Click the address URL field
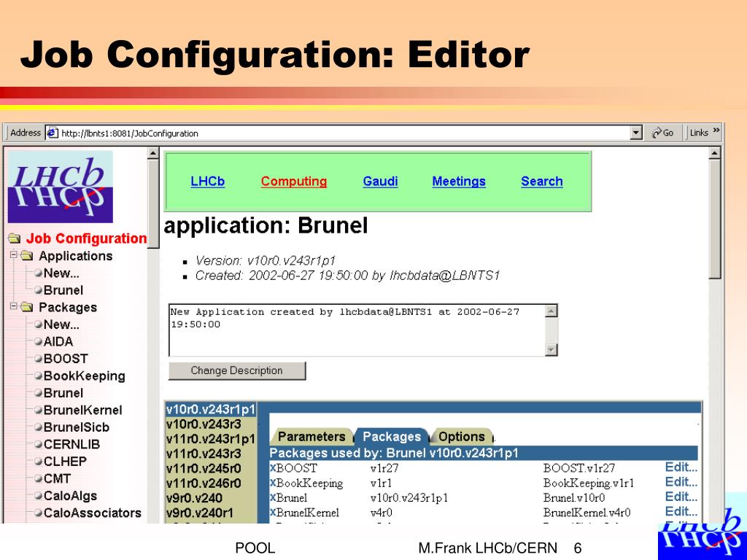Image resolution: width=747 pixels, height=560 pixels. pos(344,133)
